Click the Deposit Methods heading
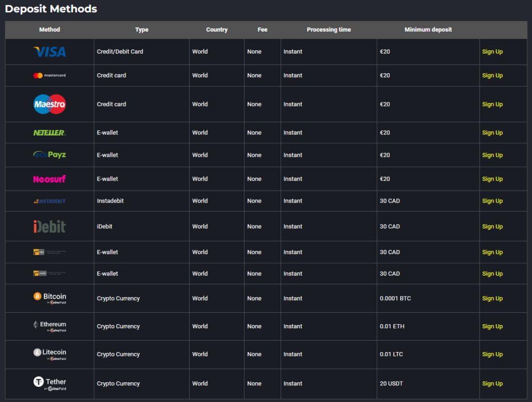532x402 pixels. (51, 9)
